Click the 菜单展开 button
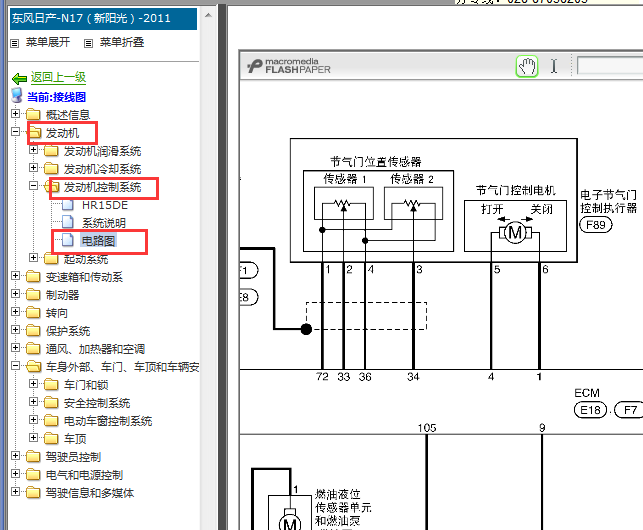643x530 pixels. [x=48, y=42]
